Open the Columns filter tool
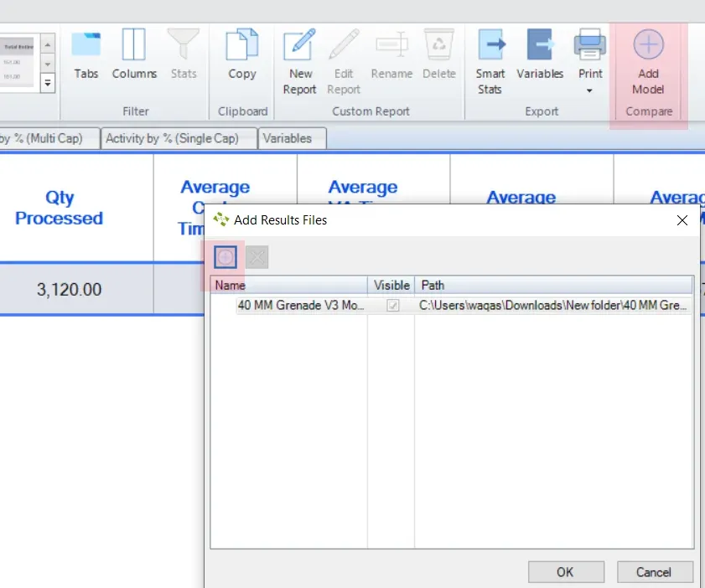This screenshot has height=588, width=705. pos(134,54)
